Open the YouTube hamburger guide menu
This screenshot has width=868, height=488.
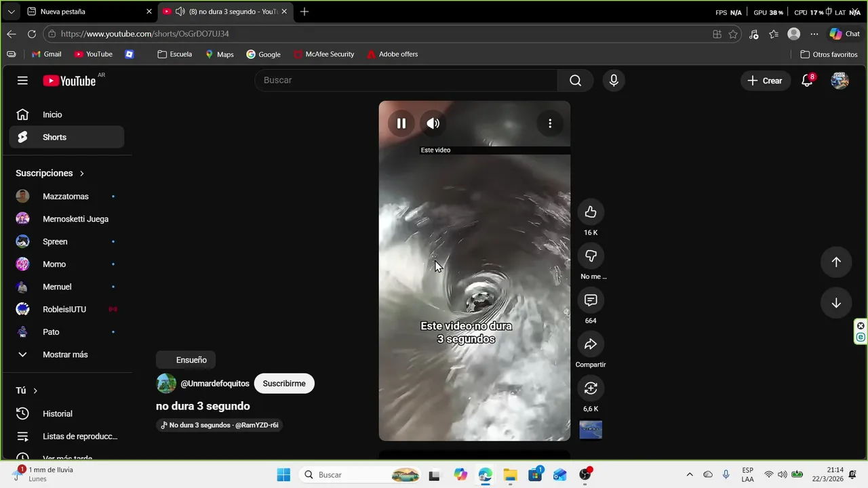(22, 81)
